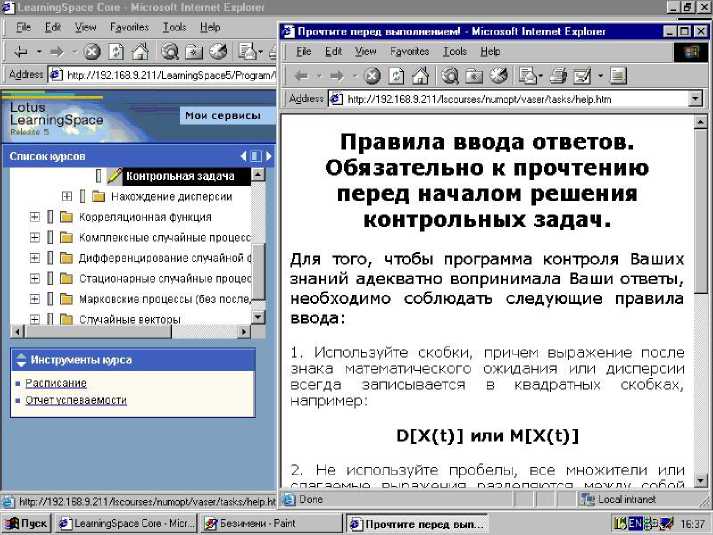Open Tools menu in help window
The width and height of the screenshot is (713, 535).
(455, 51)
